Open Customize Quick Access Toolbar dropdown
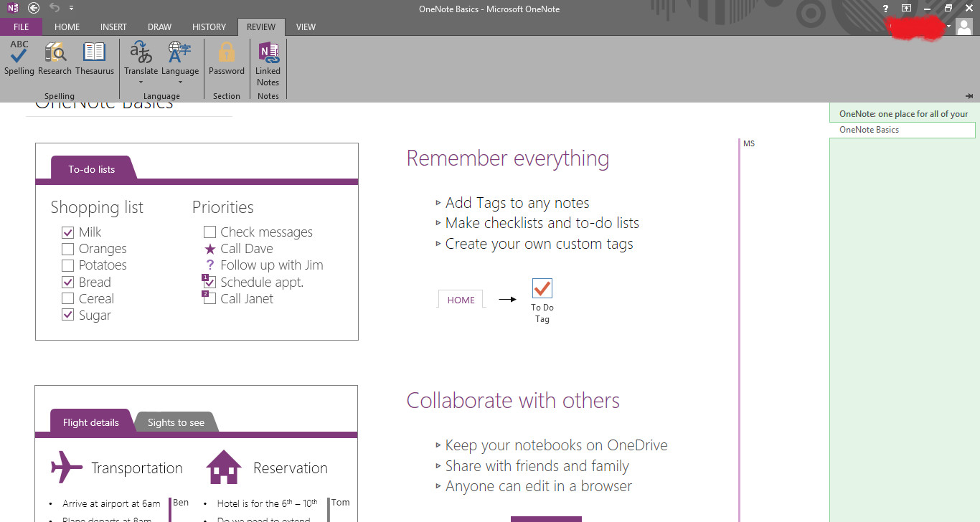This screenshot has width=980, height=522. click(71, 9)
